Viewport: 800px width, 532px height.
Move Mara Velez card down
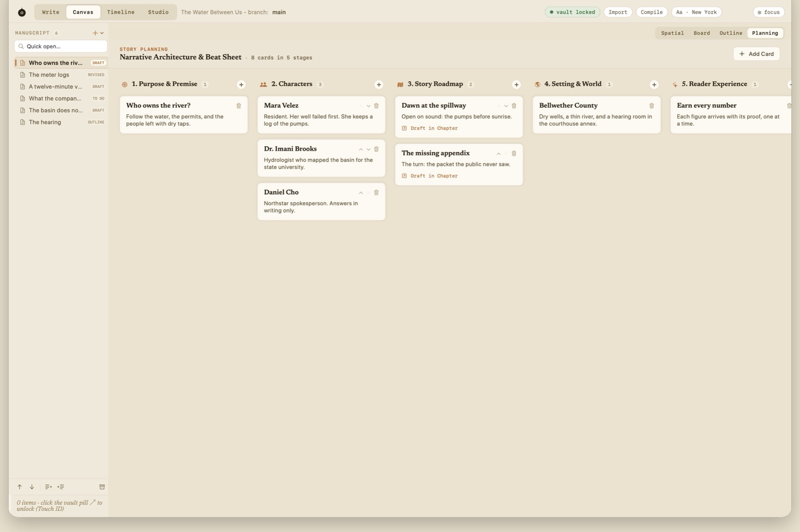tap(368, 106)
